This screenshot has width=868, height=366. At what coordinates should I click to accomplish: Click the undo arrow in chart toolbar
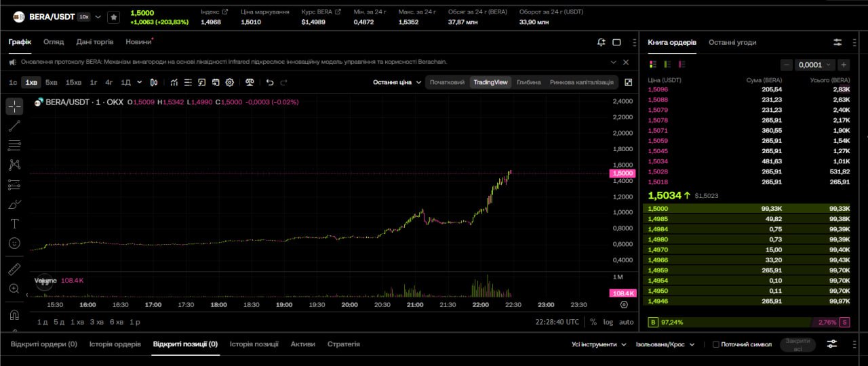pyautogui.click(x=269, y=82)
